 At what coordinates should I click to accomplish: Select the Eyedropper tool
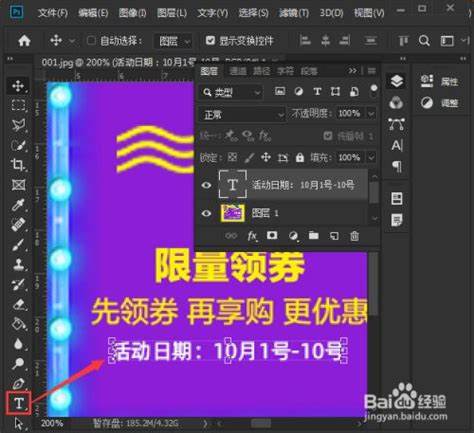point(18,205)
